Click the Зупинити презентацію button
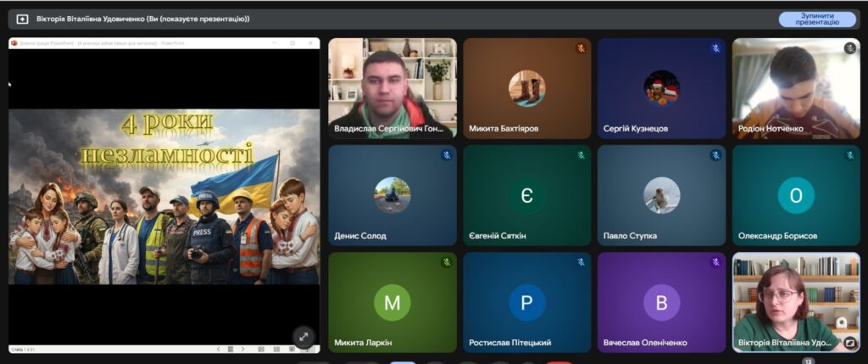Viewport: 868px width, 364px height. (x=816, y=19)
